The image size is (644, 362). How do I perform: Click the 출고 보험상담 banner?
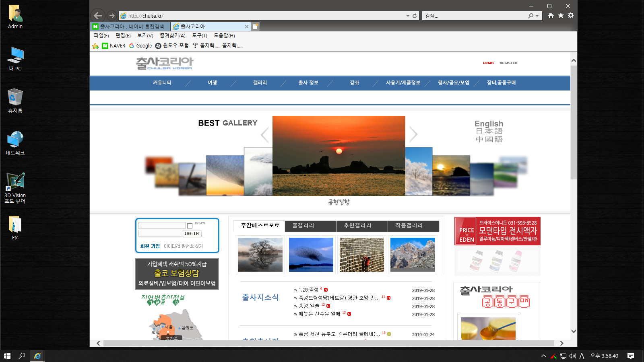click(177, 274)
